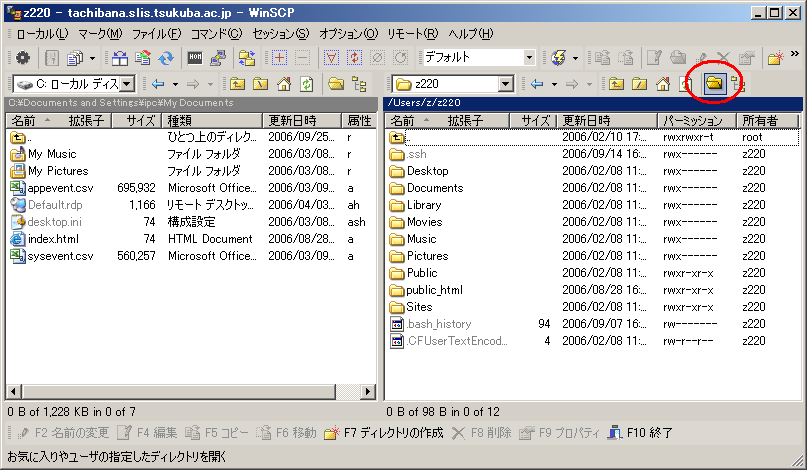Click F5 コピー button
Viewport: 807px width, 470px height.
click(217, 433)
